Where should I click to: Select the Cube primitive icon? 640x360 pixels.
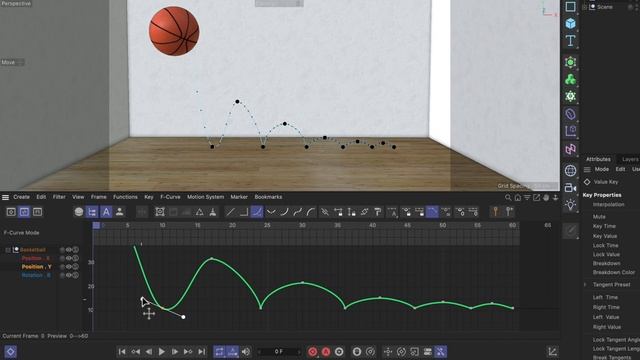(570, 24)
